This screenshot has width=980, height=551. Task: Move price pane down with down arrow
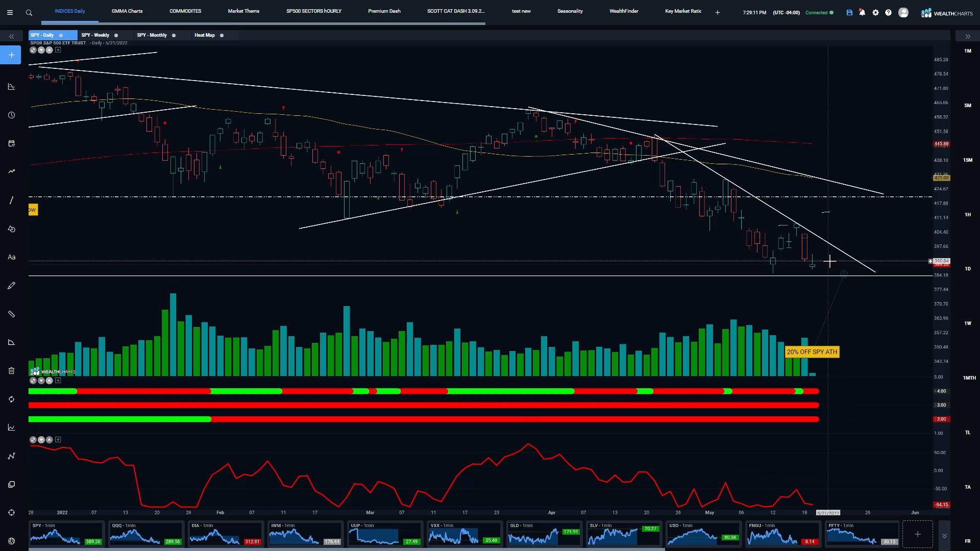click(41, 50)
